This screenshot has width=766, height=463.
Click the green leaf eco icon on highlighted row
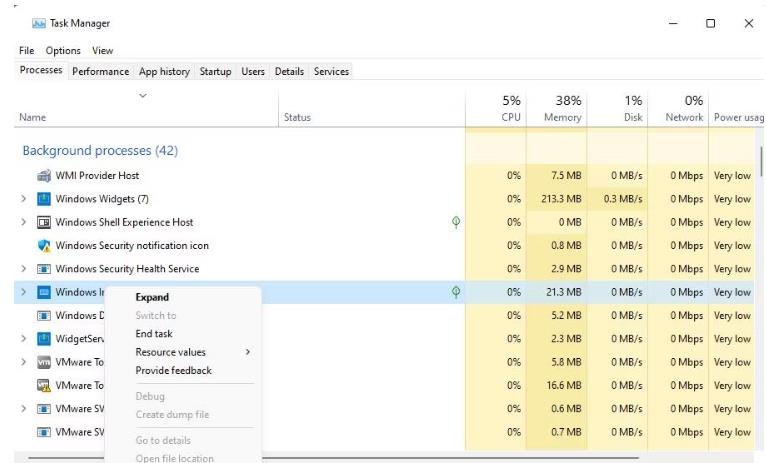[x=456, y=292]
